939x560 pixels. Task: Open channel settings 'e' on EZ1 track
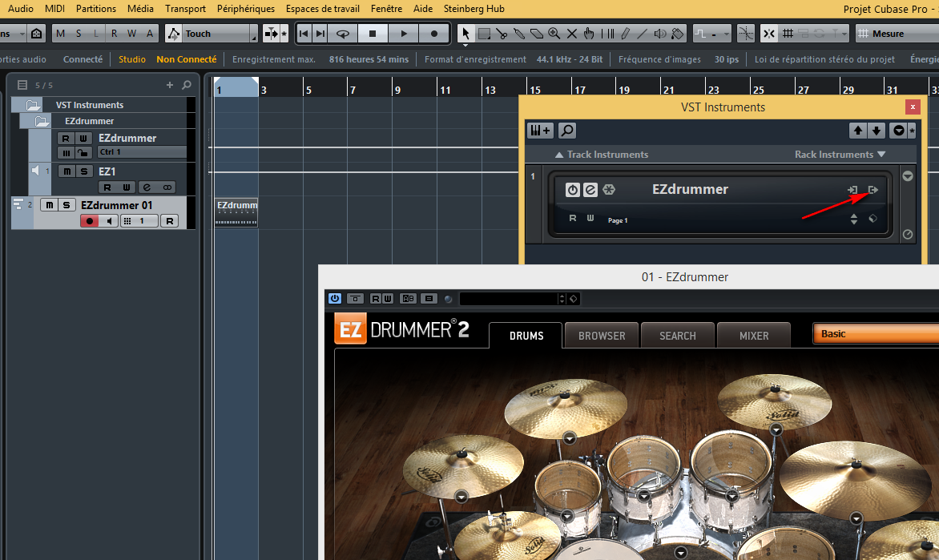click(147, 187)
